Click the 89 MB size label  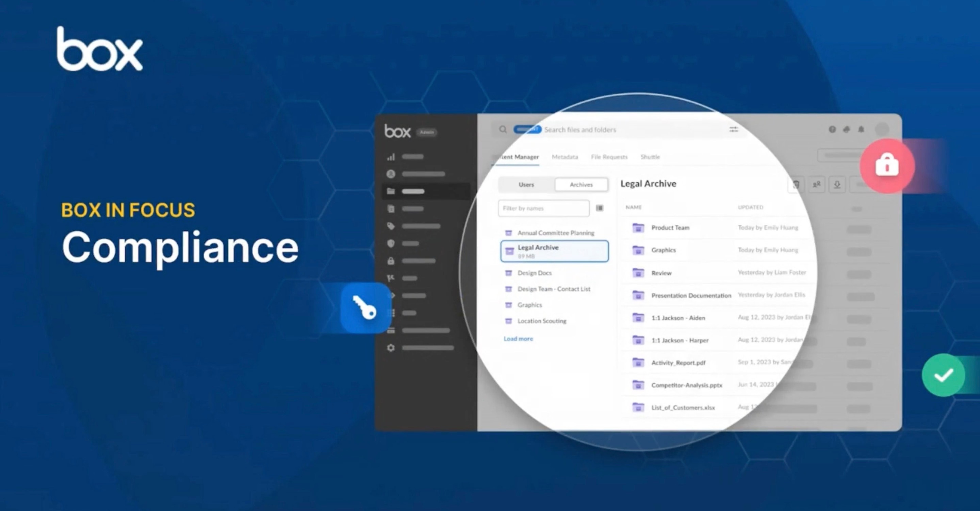click(x=526, y=256)
